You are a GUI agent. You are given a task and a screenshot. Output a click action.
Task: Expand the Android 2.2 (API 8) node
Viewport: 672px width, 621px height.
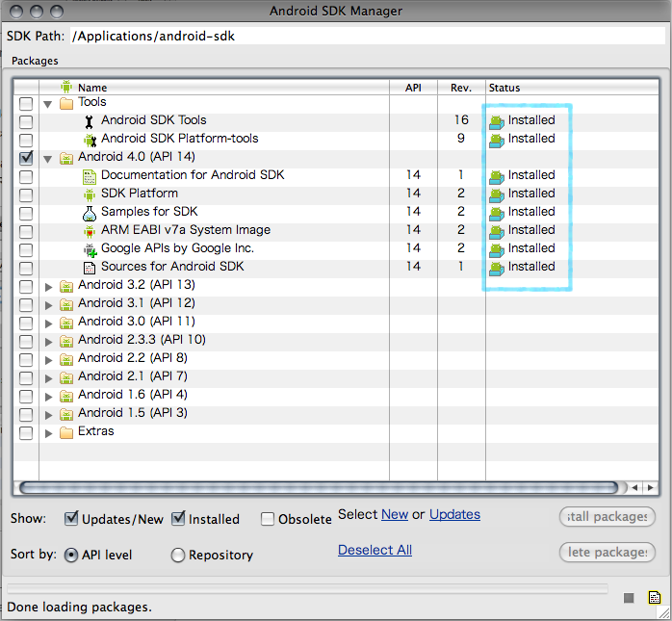tap(48, 360)
